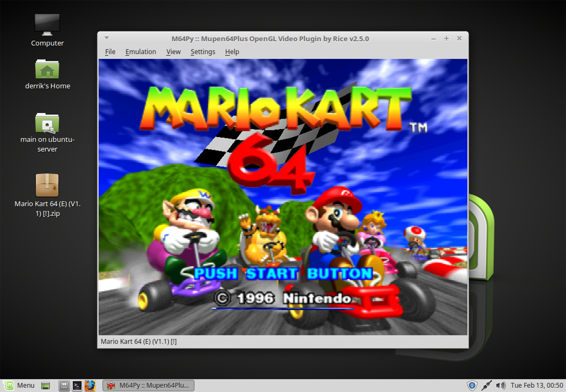Click the network connection tray icon

tap(487, 385)
